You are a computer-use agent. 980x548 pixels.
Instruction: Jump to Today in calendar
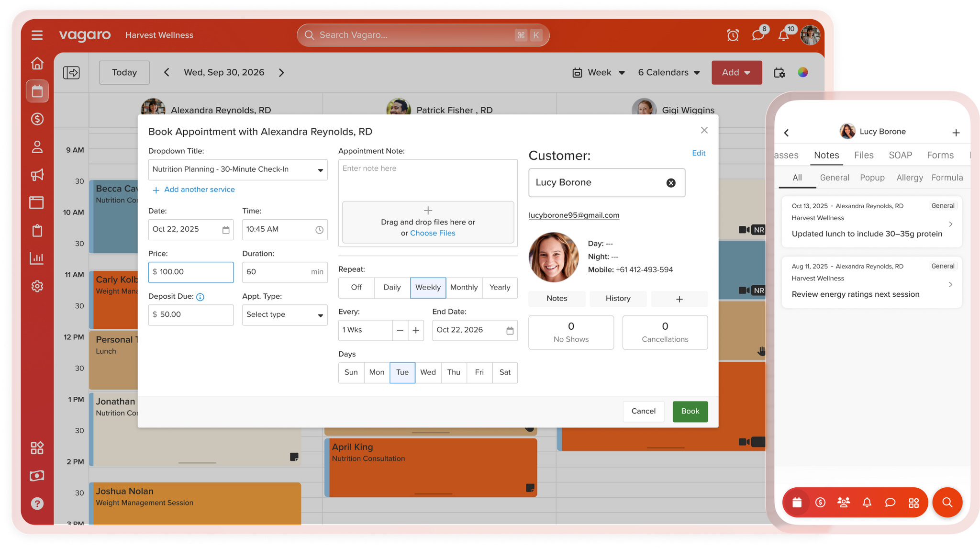pyautogui.click(x=124, y=72)
